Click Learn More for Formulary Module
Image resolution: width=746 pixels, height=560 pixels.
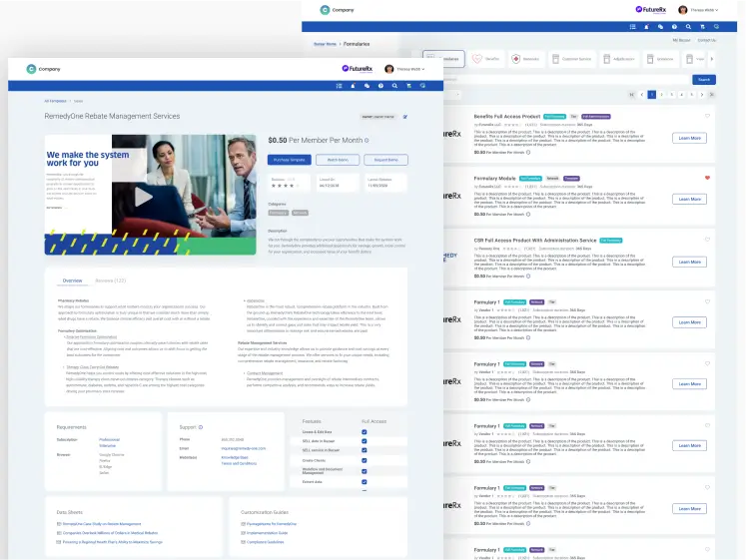pyautogui.click(x=689, y=200)
